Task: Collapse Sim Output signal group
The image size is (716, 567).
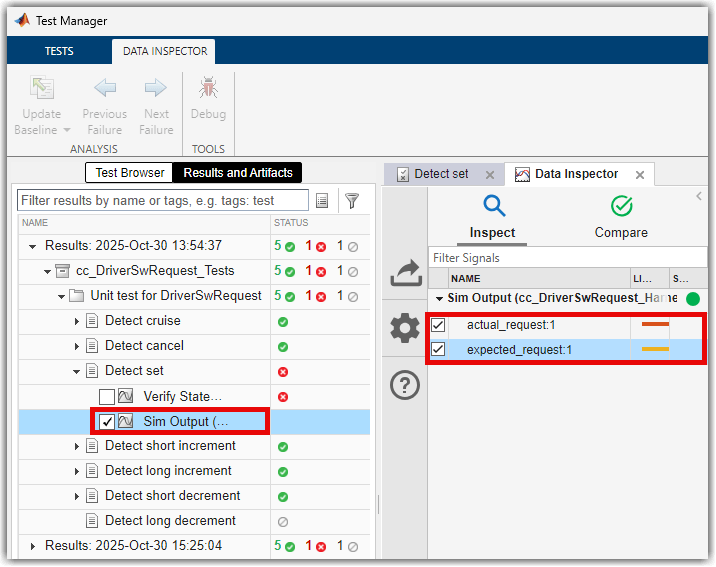Action: [439, 299]
